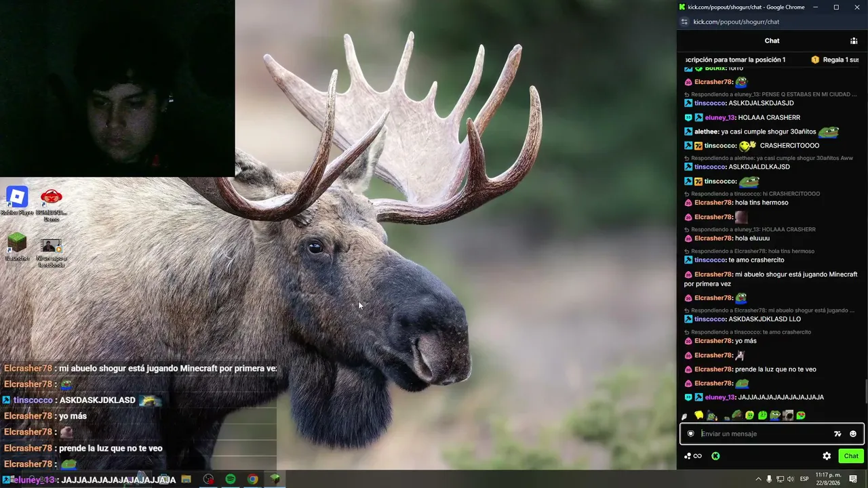Click the gold number 1 badge in the gift banner
Screen dimensions: 868x488
tap(815, 60)
